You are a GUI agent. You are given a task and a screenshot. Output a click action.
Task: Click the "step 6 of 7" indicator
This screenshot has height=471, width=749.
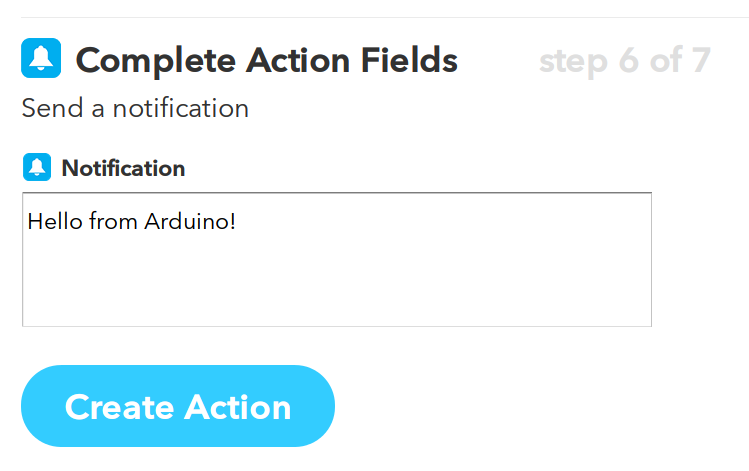(624, 60)
